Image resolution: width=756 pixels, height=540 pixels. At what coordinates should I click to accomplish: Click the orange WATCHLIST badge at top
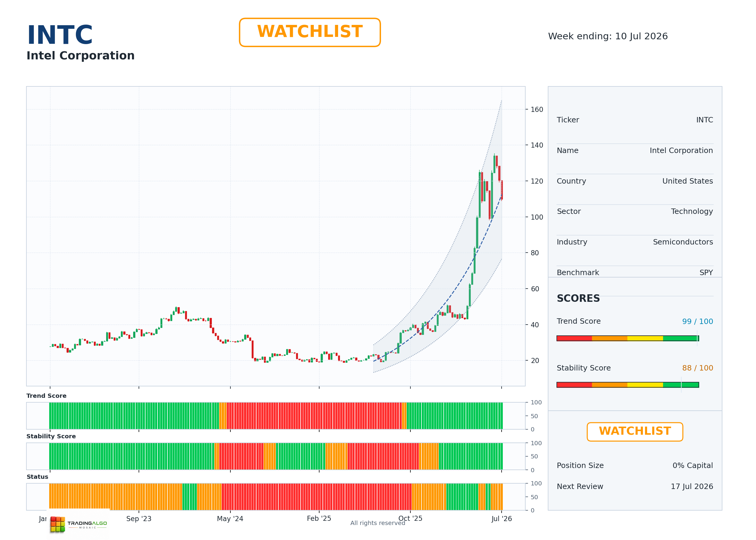310,32
